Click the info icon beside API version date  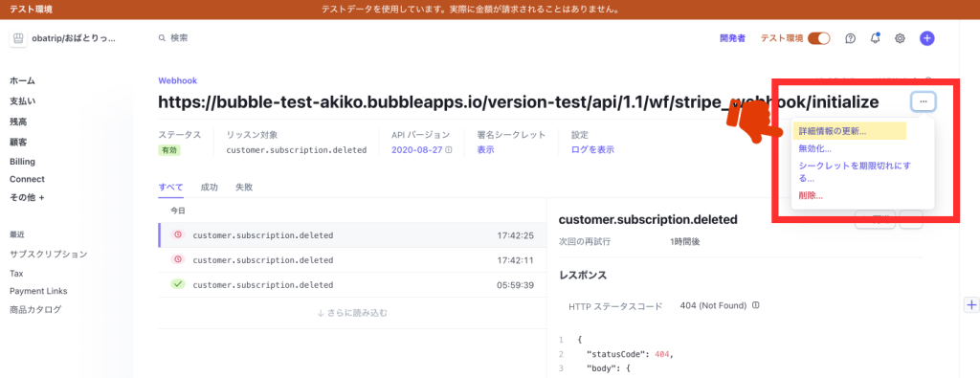[x=448, y=150]
